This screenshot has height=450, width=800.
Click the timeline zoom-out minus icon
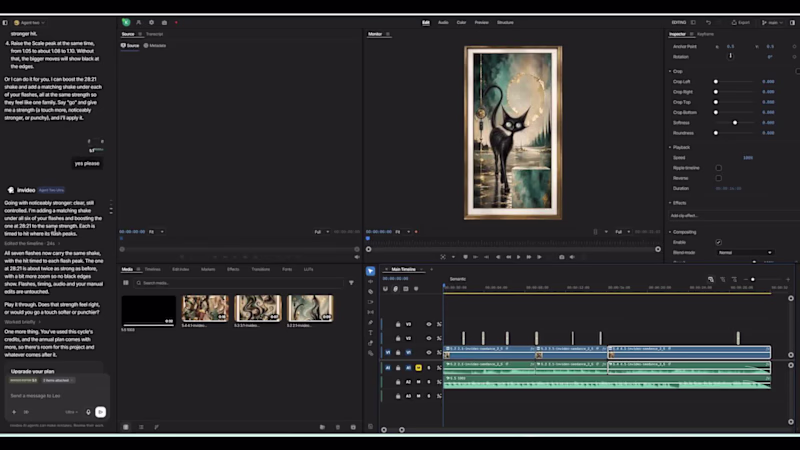click(x=745, y=280)
